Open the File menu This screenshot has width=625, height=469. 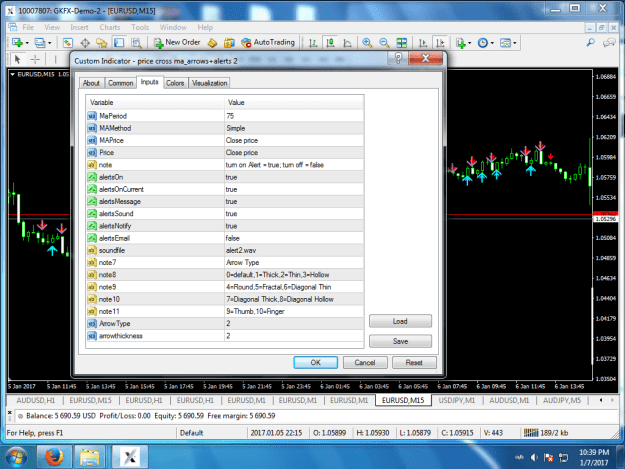[x=28, y=27]
